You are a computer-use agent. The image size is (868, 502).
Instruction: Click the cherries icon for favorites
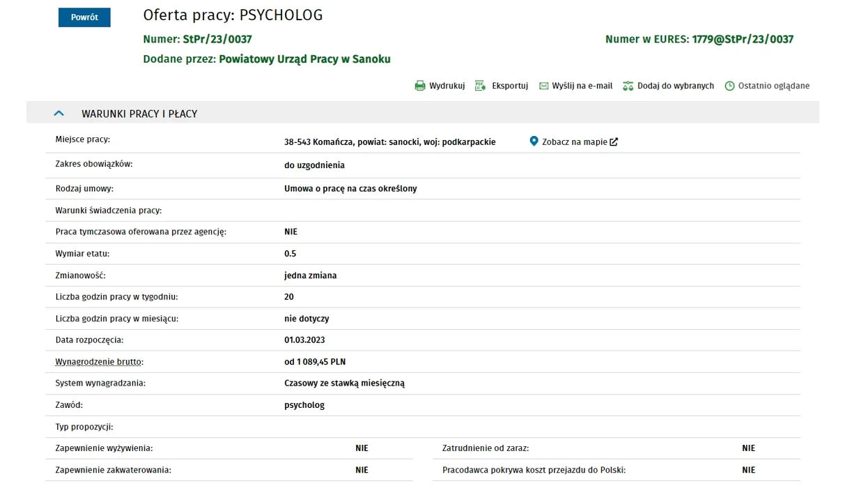pos(628,86)
